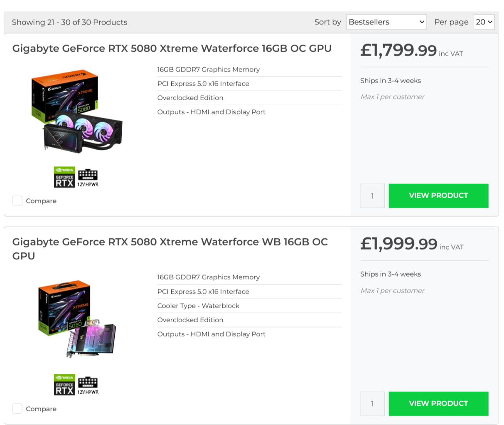The image size is (504, 425).
Task: Click NVIDIA GeForce RTX badge on Waterforce WB
Action: click(64, 385)
